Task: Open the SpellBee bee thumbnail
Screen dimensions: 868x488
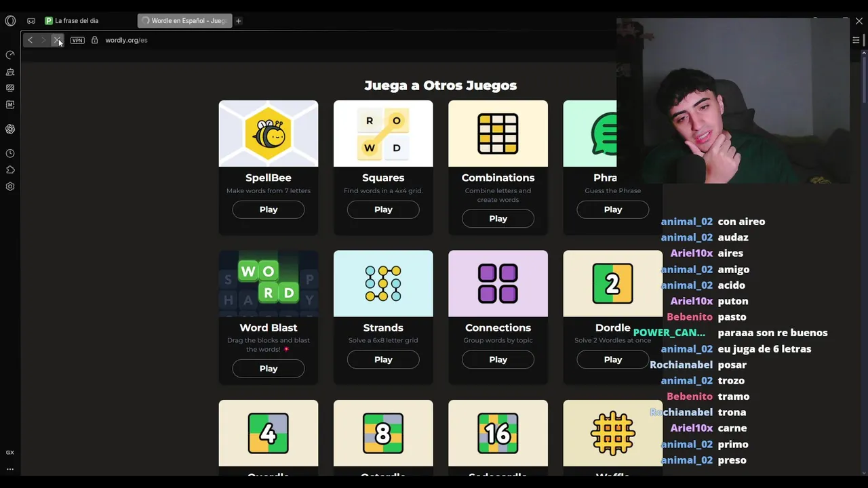Action: [x=269, y=134]
